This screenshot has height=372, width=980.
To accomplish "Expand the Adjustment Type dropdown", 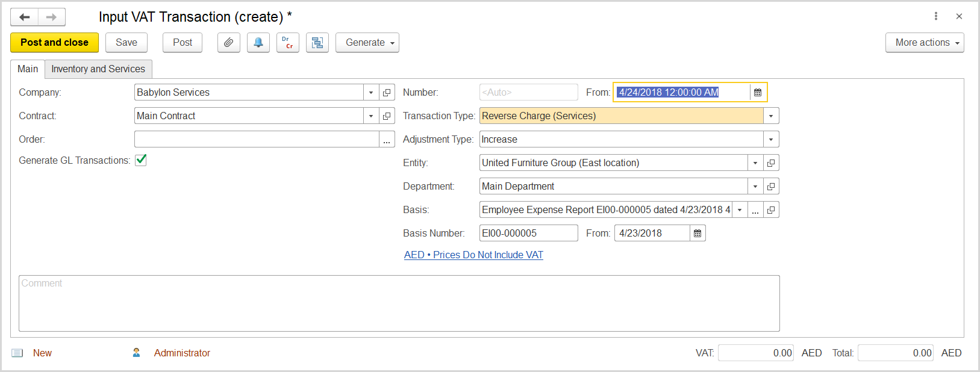I will 771,139.
